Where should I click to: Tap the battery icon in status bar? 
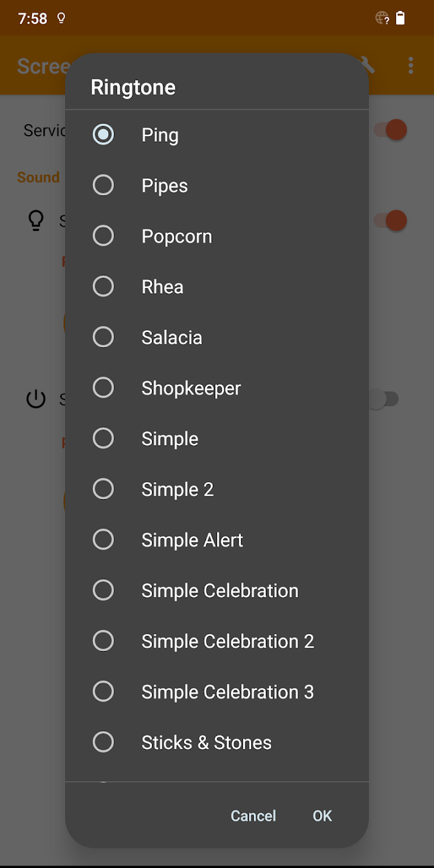pos(400,18)
